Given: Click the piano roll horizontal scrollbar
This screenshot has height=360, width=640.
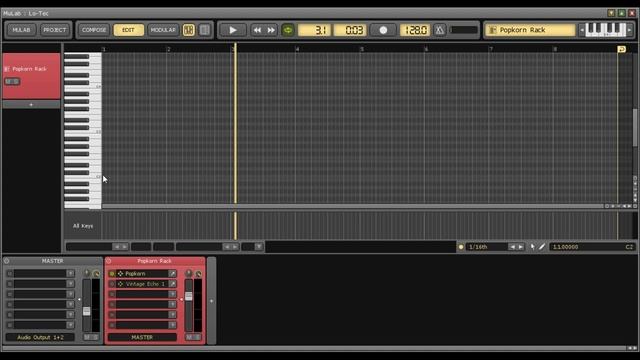Looking at the screenshot, I should (353, 206).
